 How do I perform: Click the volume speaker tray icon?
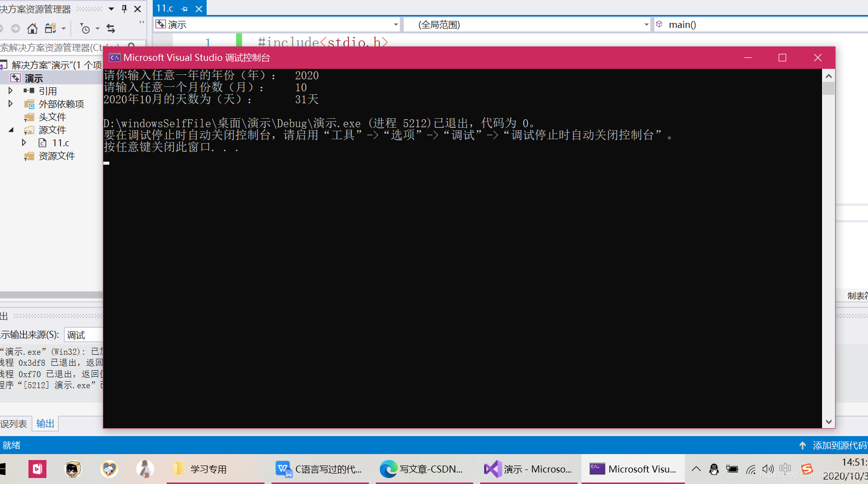click(x=768, y=469)
